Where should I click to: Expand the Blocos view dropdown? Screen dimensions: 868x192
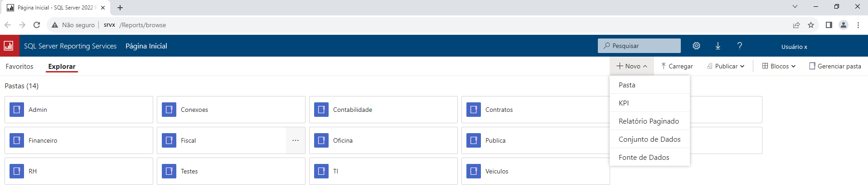779,66
